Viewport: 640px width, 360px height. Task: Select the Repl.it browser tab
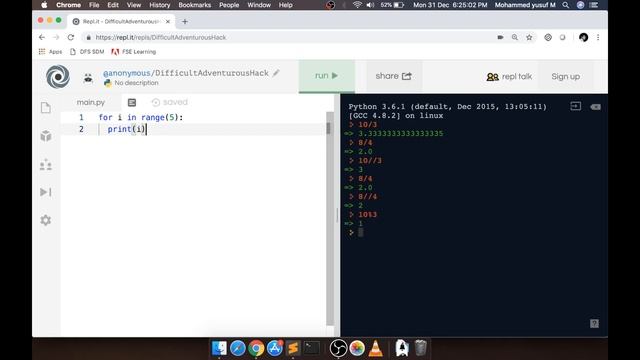click(121, 21)
